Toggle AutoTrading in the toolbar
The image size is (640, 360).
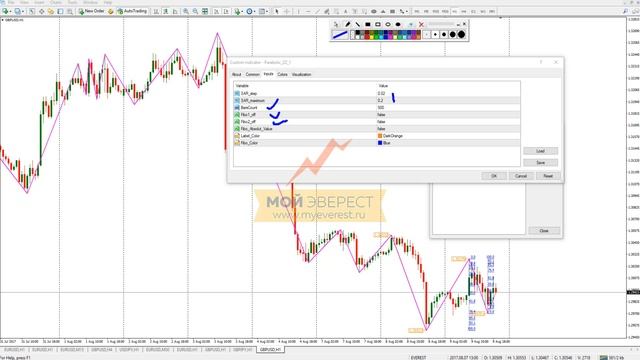coord(132,11)
